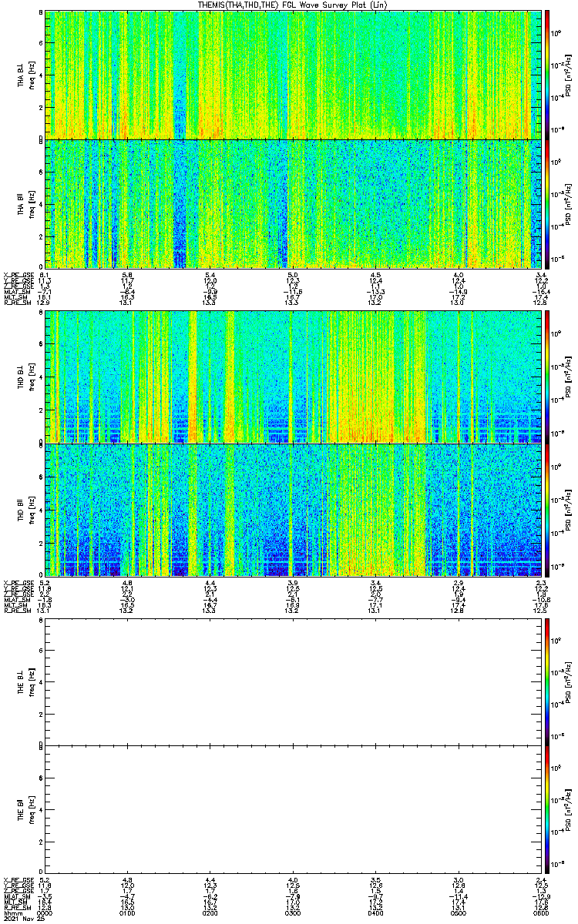Viewport: 578px width, 924px height.
Task: Click the PSD color bar beside THD B-perpendicular
Action: pyautogui.click(x=548, y=377)
